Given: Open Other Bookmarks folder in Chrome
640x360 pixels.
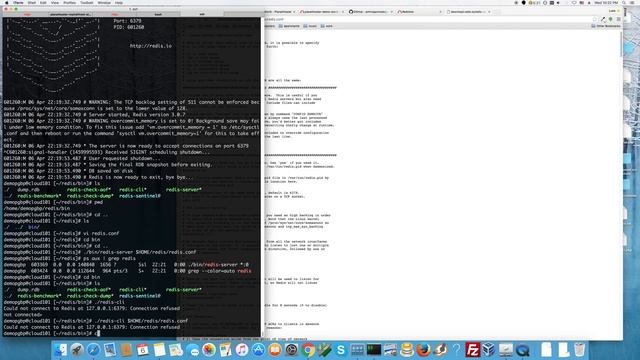Looking at the screenshot, I should [606, 26].
